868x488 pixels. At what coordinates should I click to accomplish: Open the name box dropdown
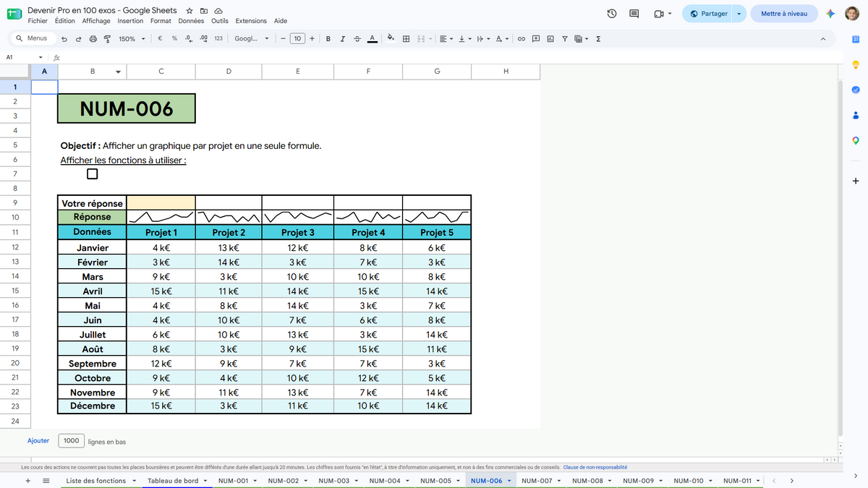[41, 57]
